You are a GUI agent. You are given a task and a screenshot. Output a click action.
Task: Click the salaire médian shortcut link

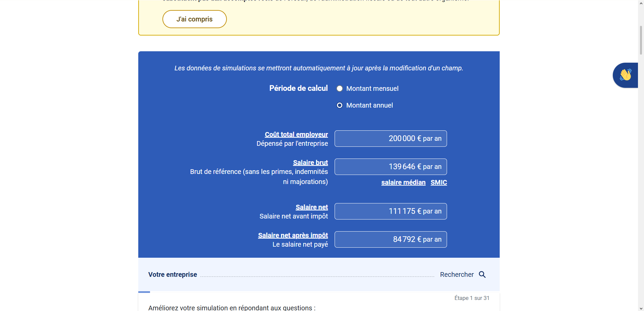[403, 182]
